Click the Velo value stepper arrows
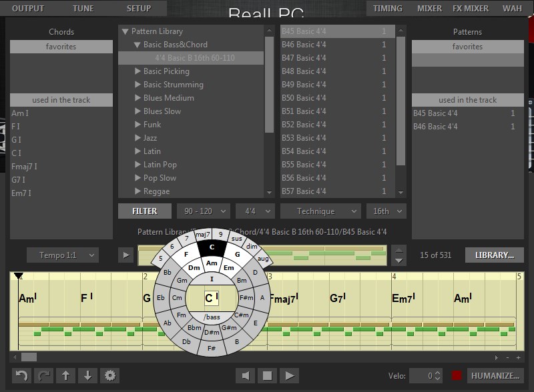 coord(438,376)
